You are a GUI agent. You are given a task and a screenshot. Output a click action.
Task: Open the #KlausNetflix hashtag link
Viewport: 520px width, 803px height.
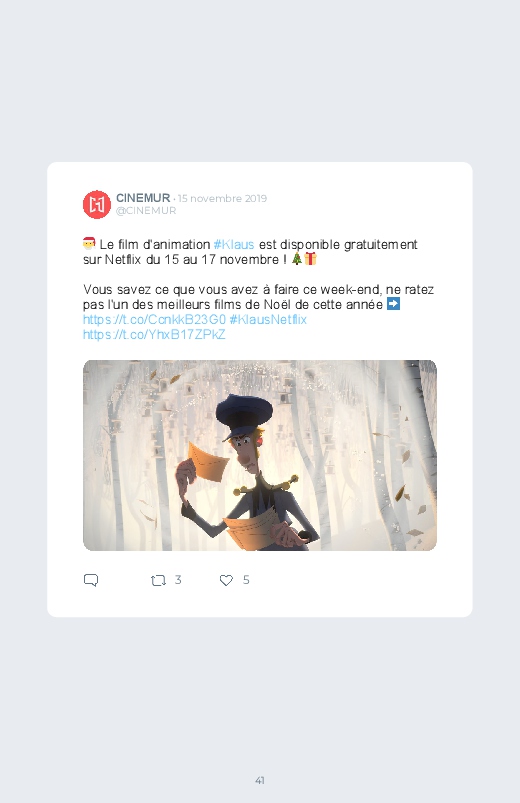268,320
